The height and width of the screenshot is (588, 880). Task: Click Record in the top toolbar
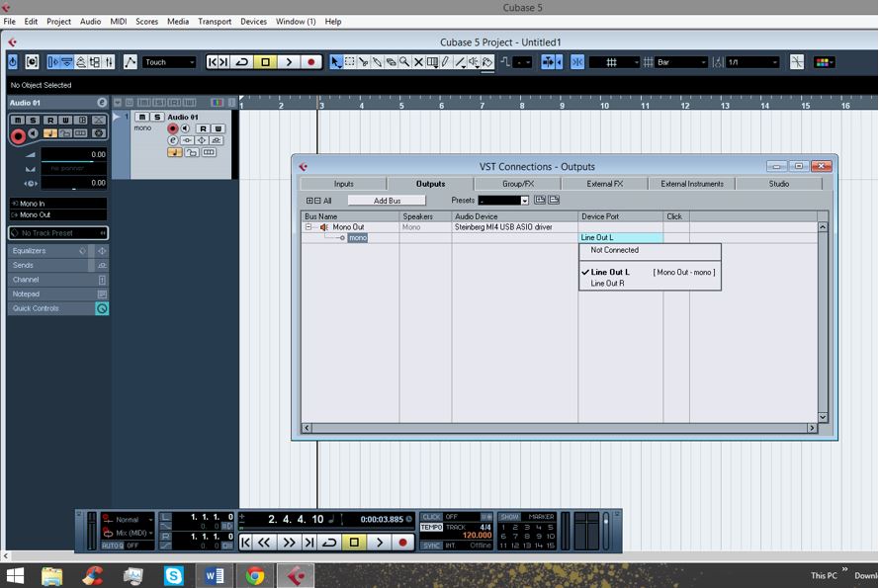point(310,61)
